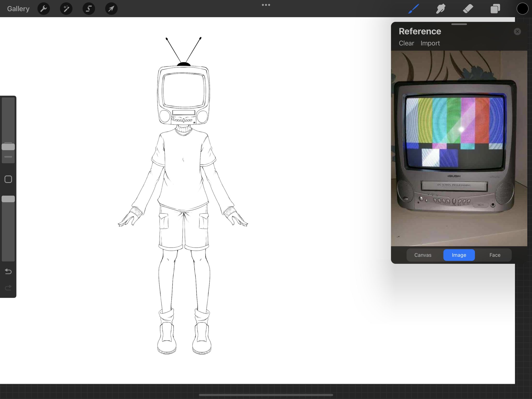Image resolution: width=532 pixels, height=399 pixels.
Task: Select the Image reference tab
Action: pyautogui.click(x=459, y=255)
